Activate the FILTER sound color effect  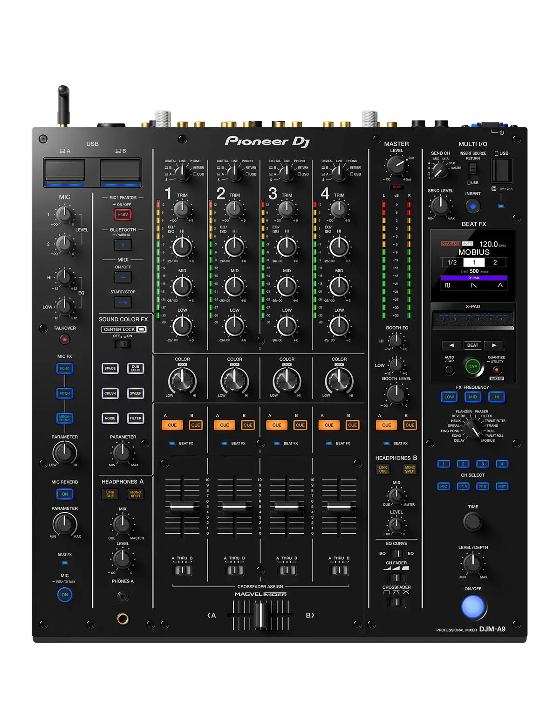point(136,418)
